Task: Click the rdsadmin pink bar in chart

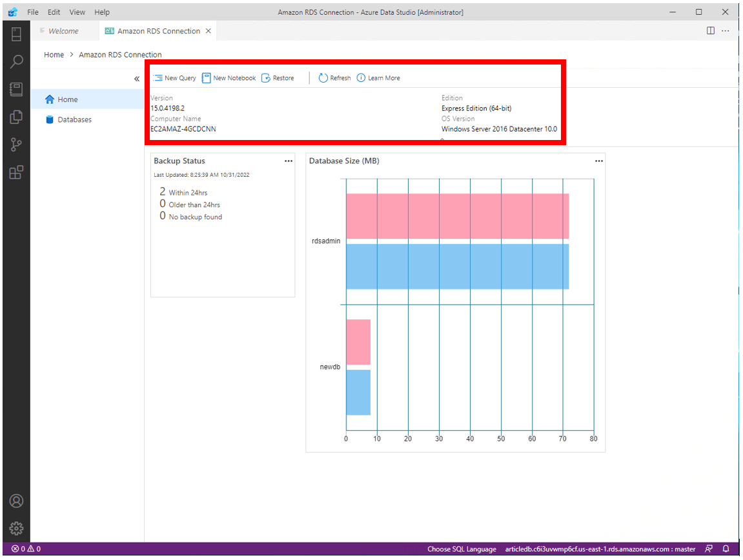Action: [457, 216]
